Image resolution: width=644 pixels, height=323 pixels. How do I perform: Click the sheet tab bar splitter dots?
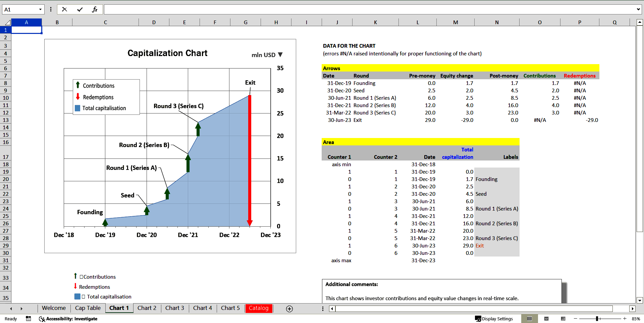click(323, 309)
